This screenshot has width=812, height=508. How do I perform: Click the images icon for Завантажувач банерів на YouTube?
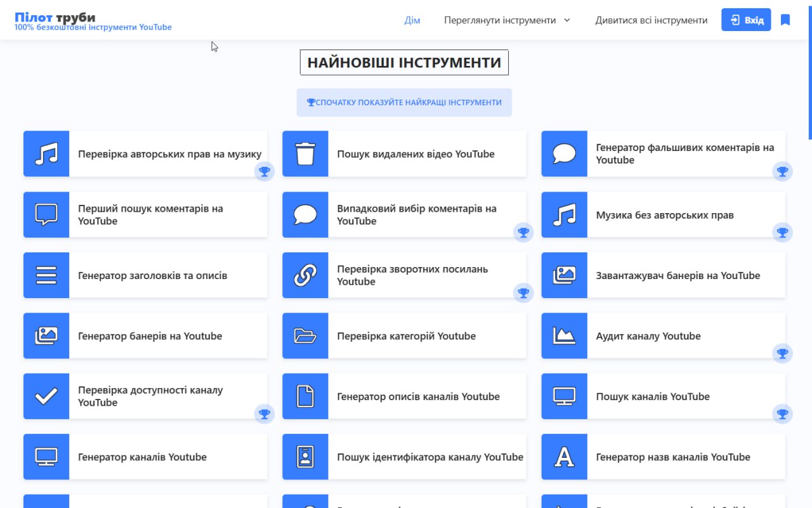(x=564, y=275)
